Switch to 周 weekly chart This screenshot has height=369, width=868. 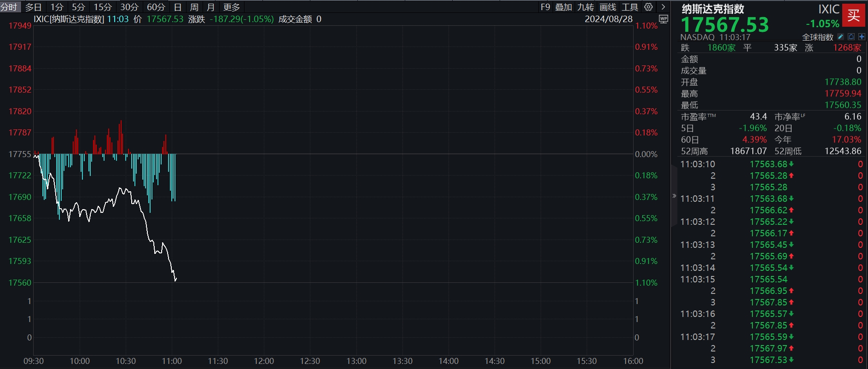pyautogui.click(x=194, y=7)
